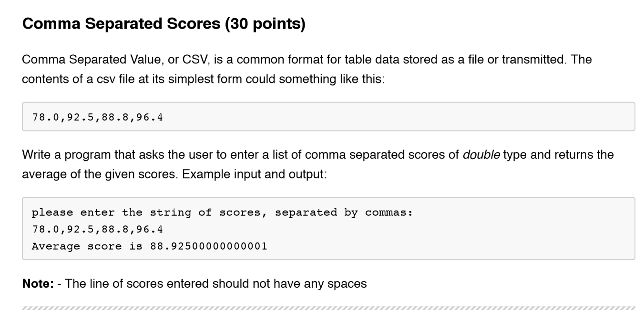Click the text 'should not have any spaces'

289,284
